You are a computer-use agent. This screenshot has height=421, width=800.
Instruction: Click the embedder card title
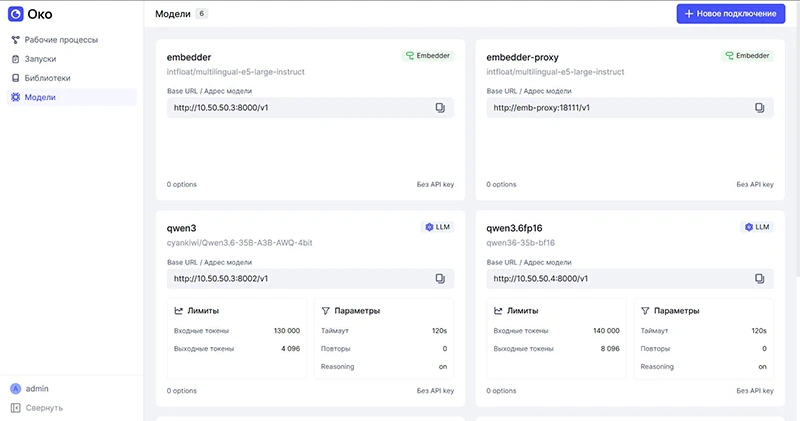(x=189, y=57)
